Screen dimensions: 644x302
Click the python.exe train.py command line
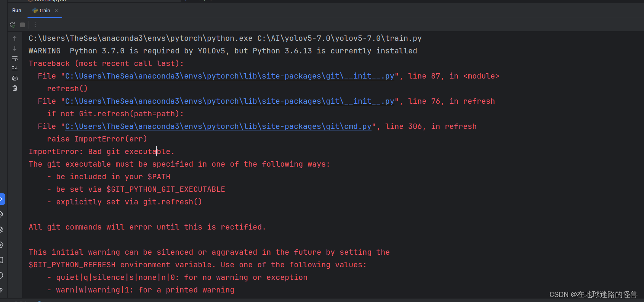(x=225, y=39)
